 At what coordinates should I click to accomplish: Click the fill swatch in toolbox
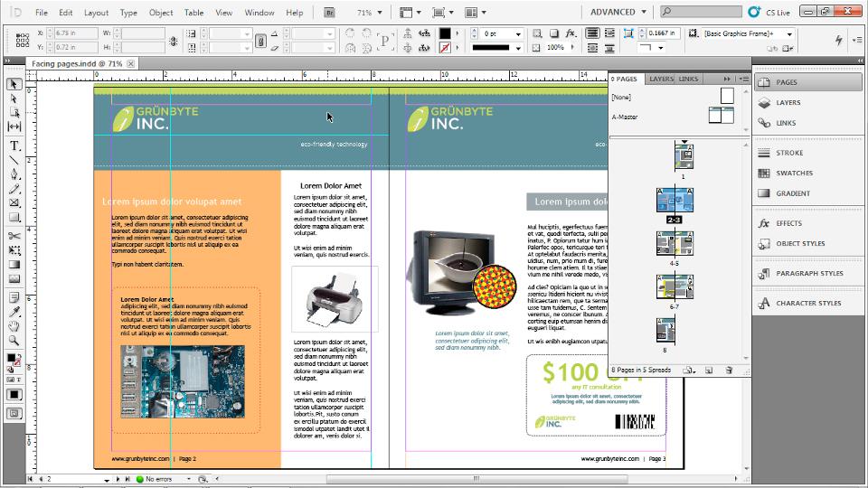[11, 358]
